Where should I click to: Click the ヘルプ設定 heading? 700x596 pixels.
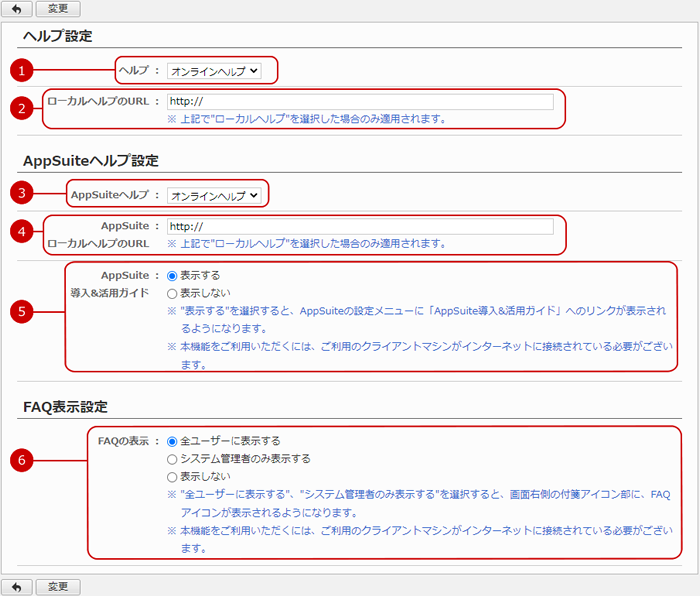pos(58,36)
